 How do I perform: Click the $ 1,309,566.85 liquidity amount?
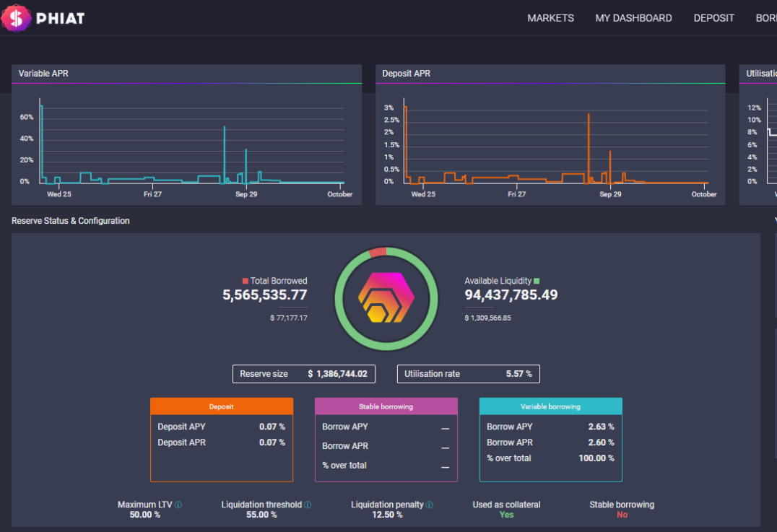487,318
